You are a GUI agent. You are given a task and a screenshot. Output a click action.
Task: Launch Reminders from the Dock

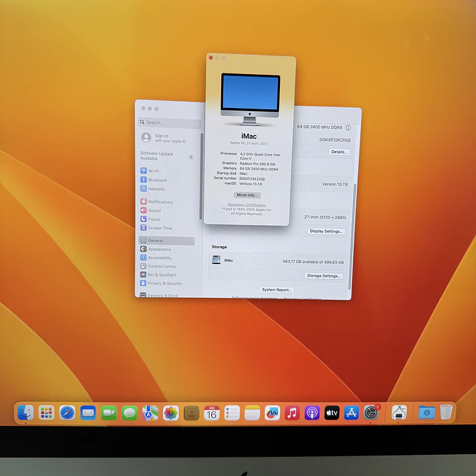[x=232, y=413]
